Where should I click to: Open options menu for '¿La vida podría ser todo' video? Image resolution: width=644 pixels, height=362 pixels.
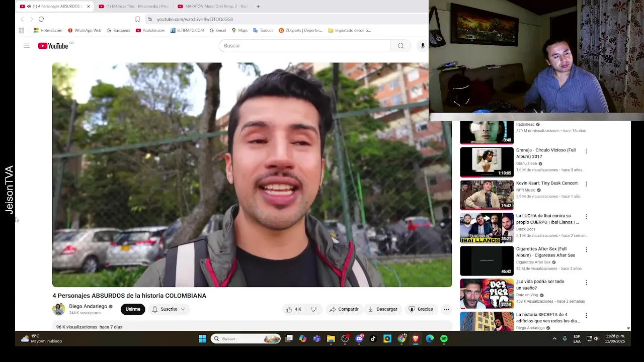tap(586, 283)
